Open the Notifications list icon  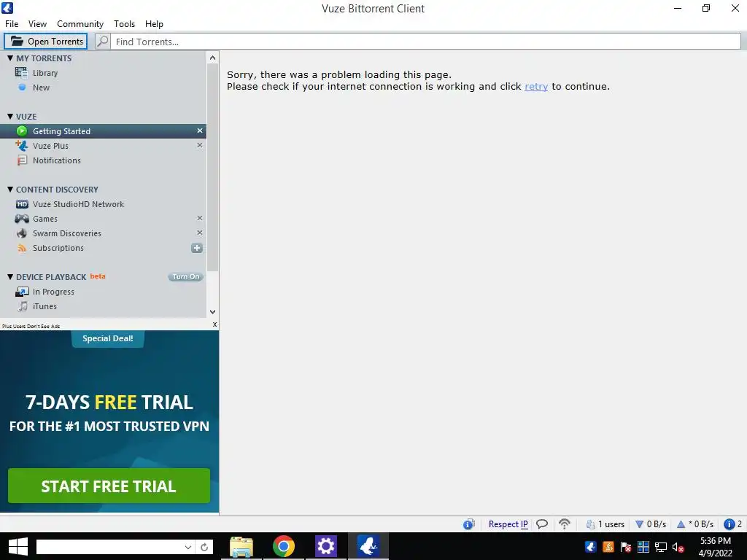pos(22,160)
